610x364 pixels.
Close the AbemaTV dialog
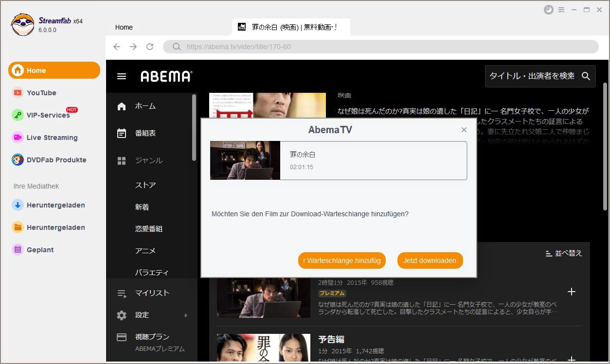click(464, 130)
